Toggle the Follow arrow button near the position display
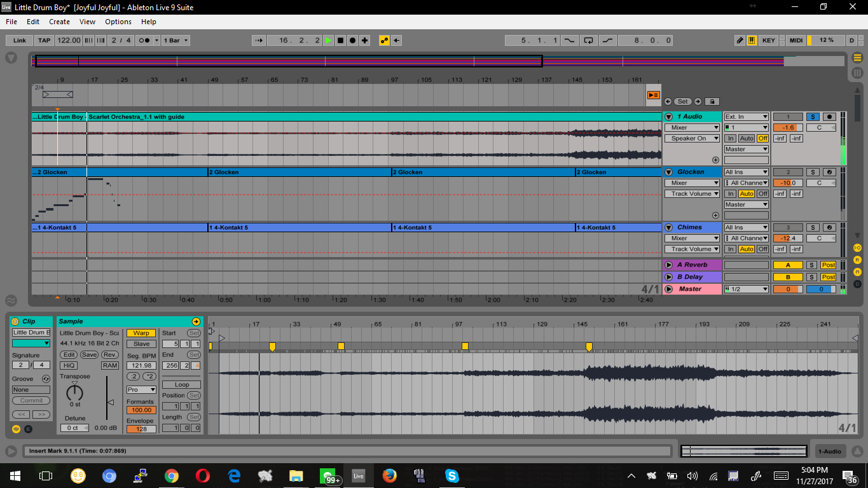The image size is (868, 488). [x=258, y=40]
